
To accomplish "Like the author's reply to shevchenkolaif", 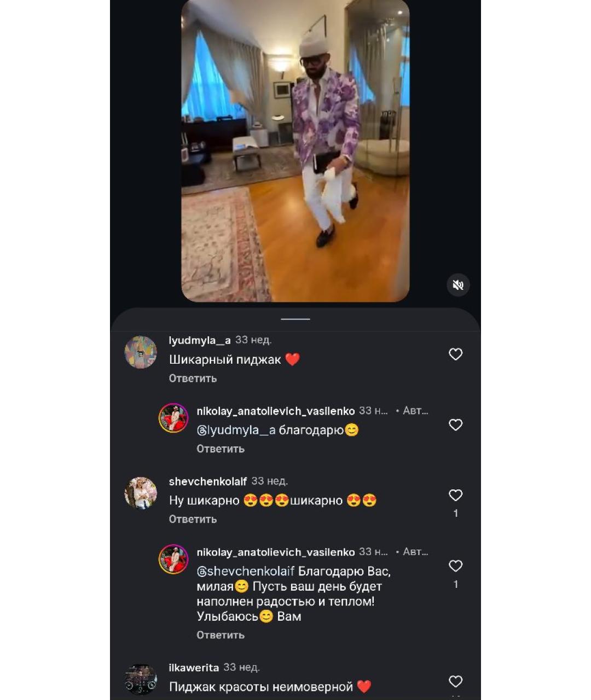I will (x=455, y=566).
